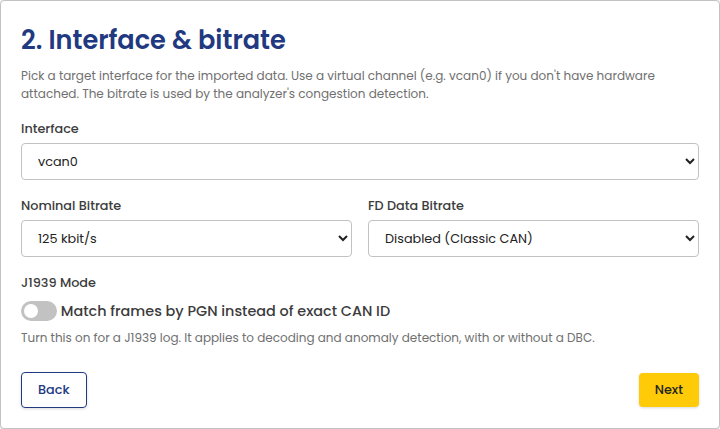Click the 'J1939 Mode' section label
This screenshot has height=429, width=720.
pyautogui.click(x=58, y=282)
